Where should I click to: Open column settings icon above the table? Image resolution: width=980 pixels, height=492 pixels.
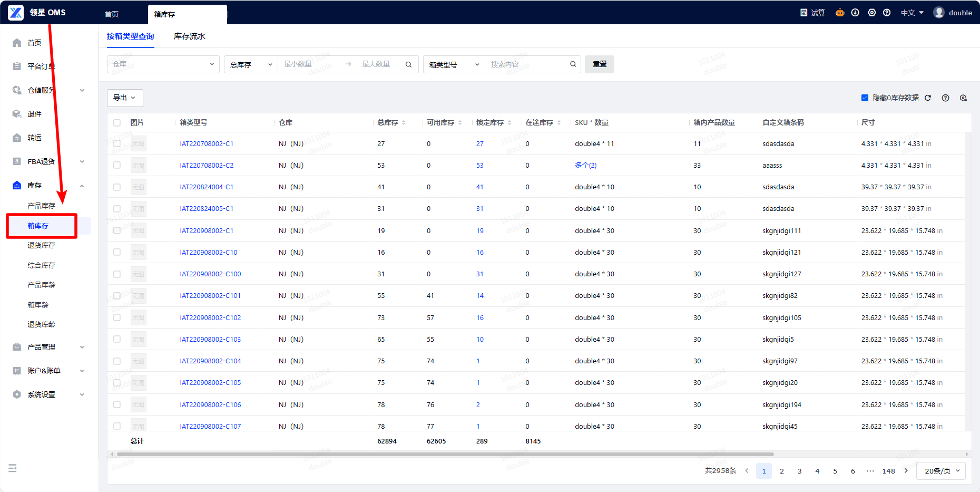963,98
